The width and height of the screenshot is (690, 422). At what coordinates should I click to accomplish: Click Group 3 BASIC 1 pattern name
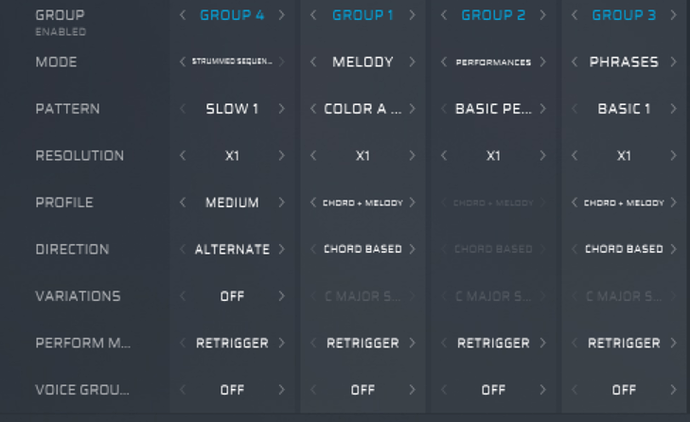coord(624,109)
